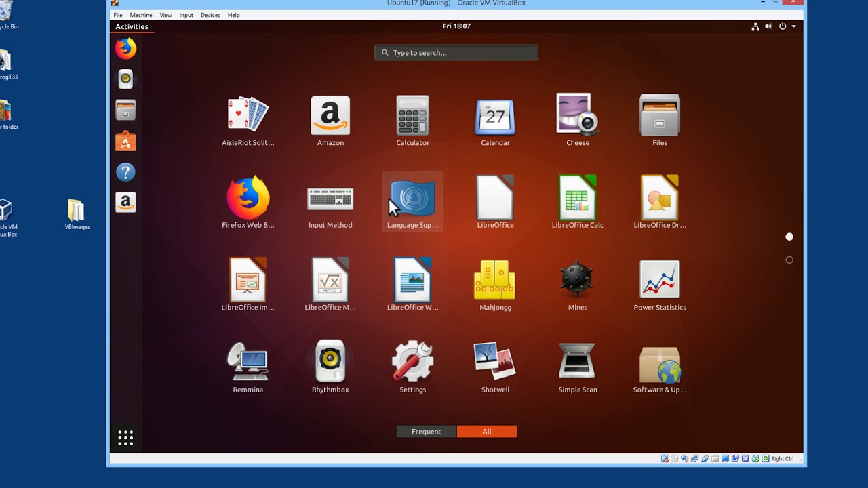Click Show Applications grid button
This screenshot has width=868, height=488.
coord(125,438)
